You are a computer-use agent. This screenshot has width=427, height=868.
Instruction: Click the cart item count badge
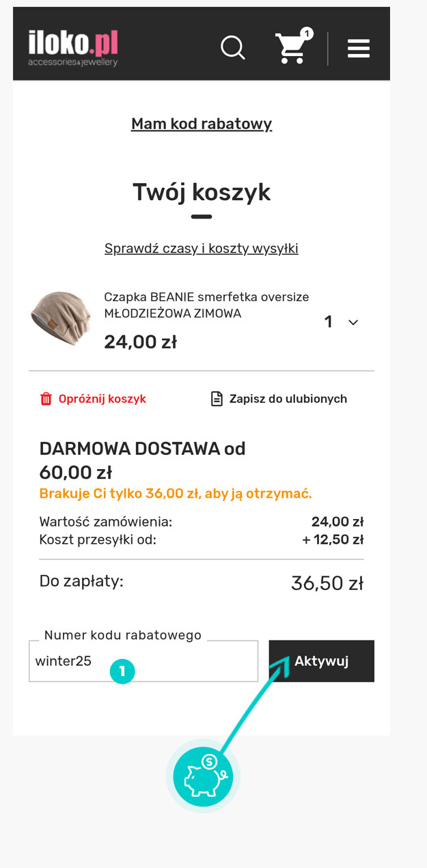307,33
